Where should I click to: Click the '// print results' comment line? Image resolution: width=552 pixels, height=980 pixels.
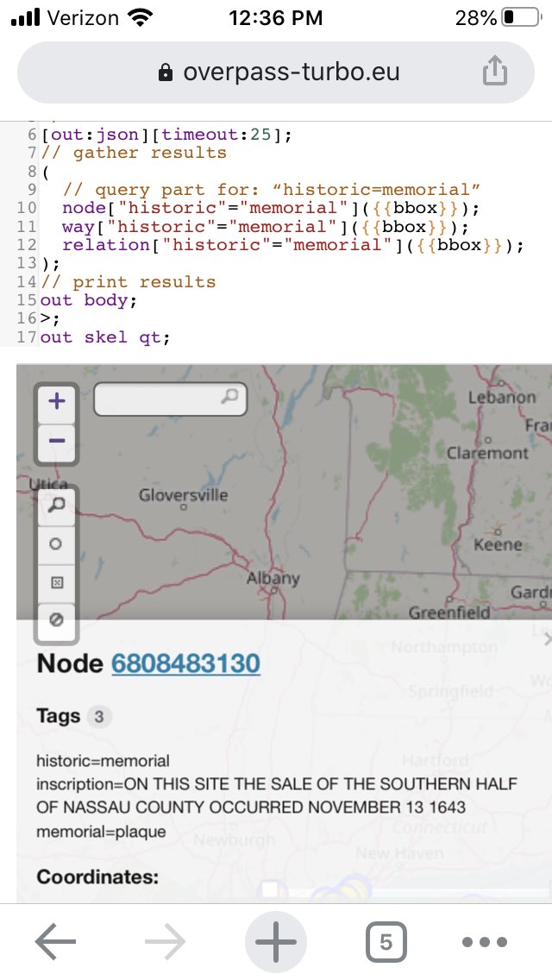128,282
